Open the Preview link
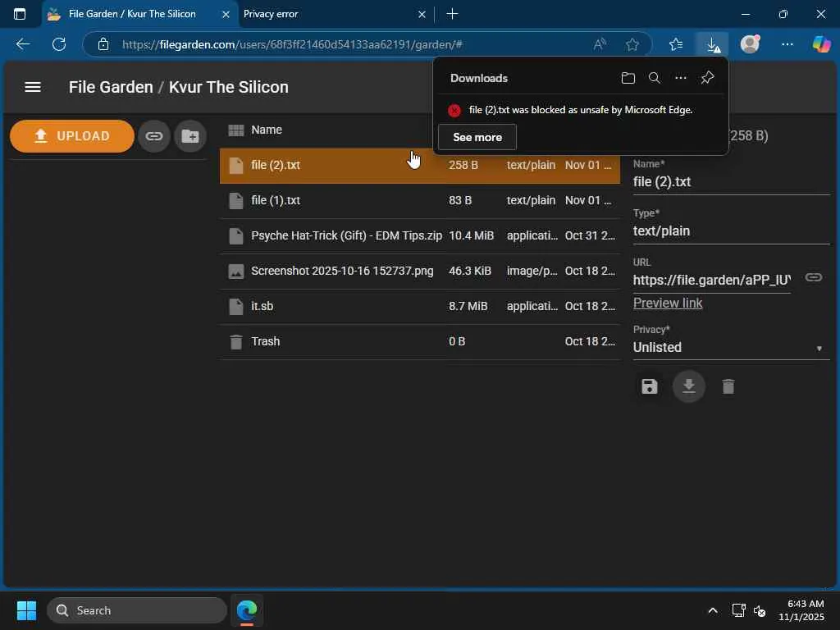This screenshot has height=630, width=840. [667, 304]
